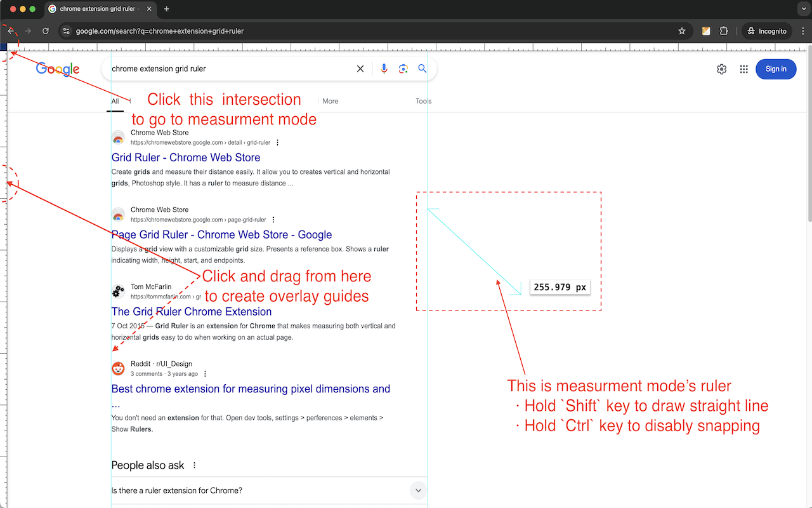The height and width of the screenshot is (508, 812).
Task: Select the All results tab
Action: point(115,101)
